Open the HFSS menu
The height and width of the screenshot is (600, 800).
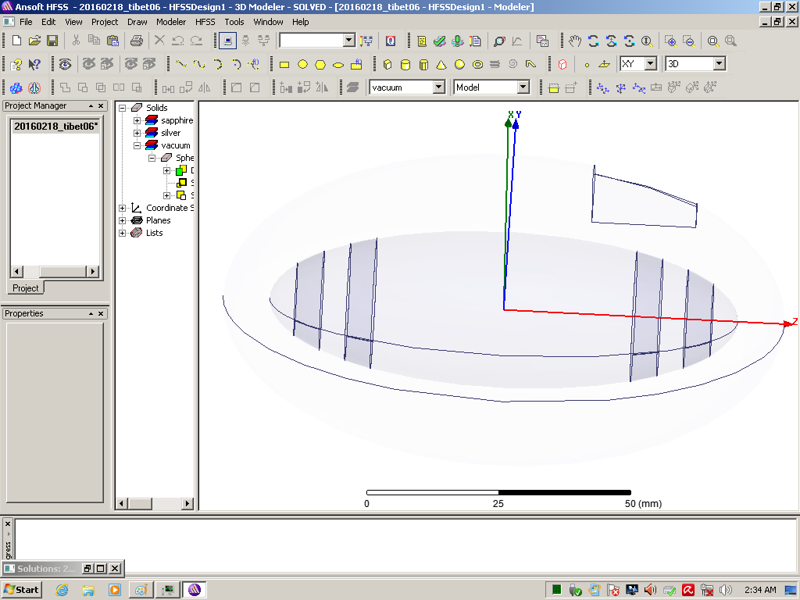coord(204,21)
